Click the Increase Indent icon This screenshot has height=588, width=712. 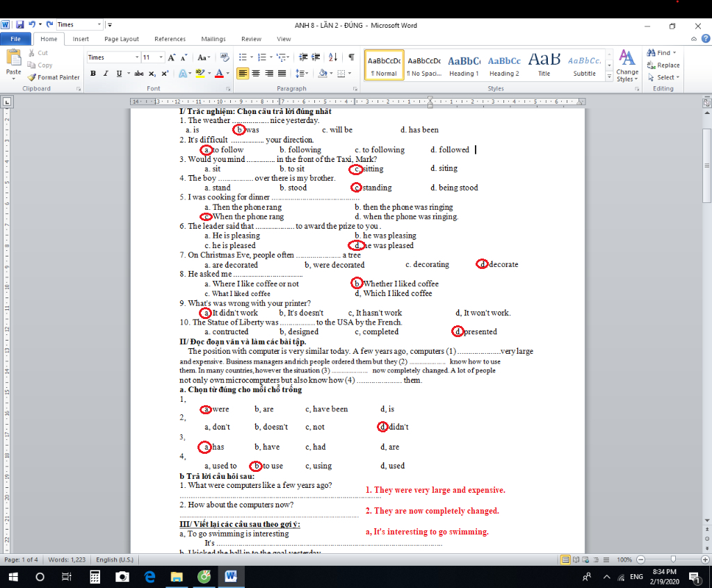coord(316,57)
